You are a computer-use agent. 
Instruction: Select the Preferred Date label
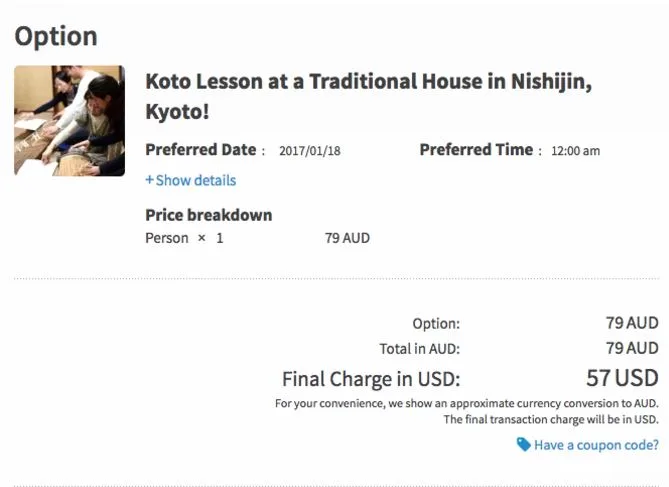200,150
